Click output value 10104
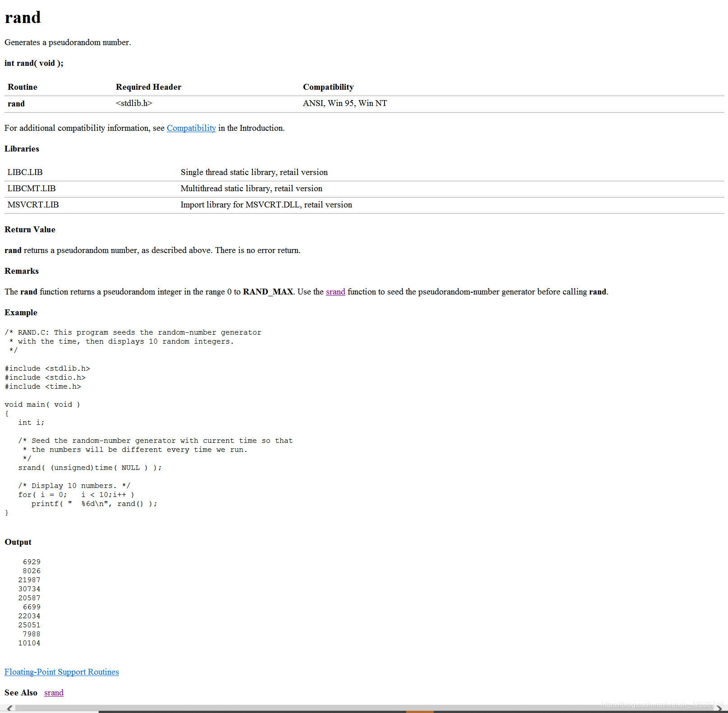This screenshot has height=713, width=728. coord(29,643)
